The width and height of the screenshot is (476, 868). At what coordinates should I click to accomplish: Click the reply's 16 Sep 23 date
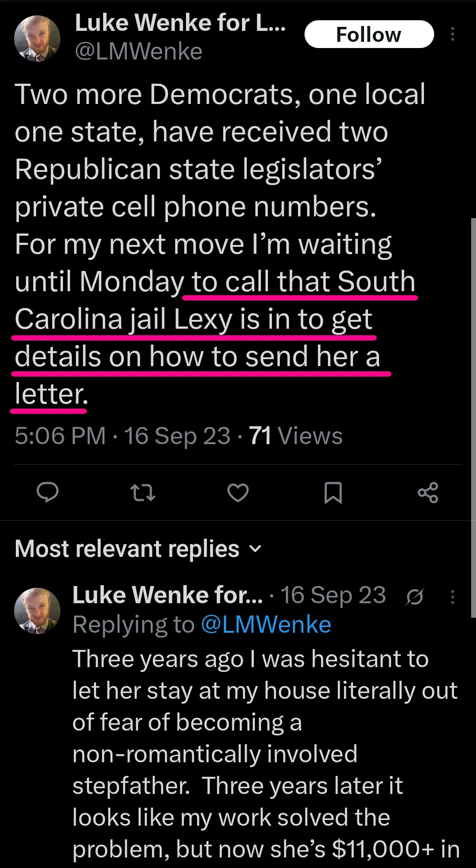pos(333,595)
